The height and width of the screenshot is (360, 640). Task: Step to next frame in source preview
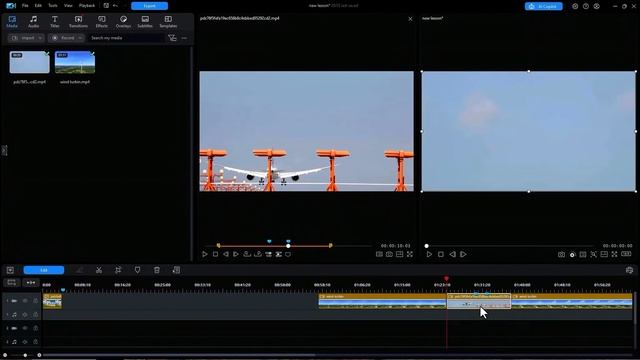point(236,254)
